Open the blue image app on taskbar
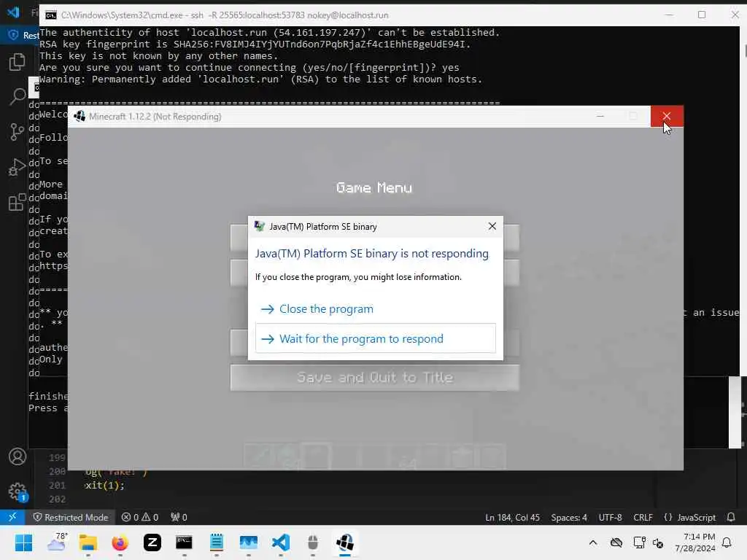 (248, 542)
